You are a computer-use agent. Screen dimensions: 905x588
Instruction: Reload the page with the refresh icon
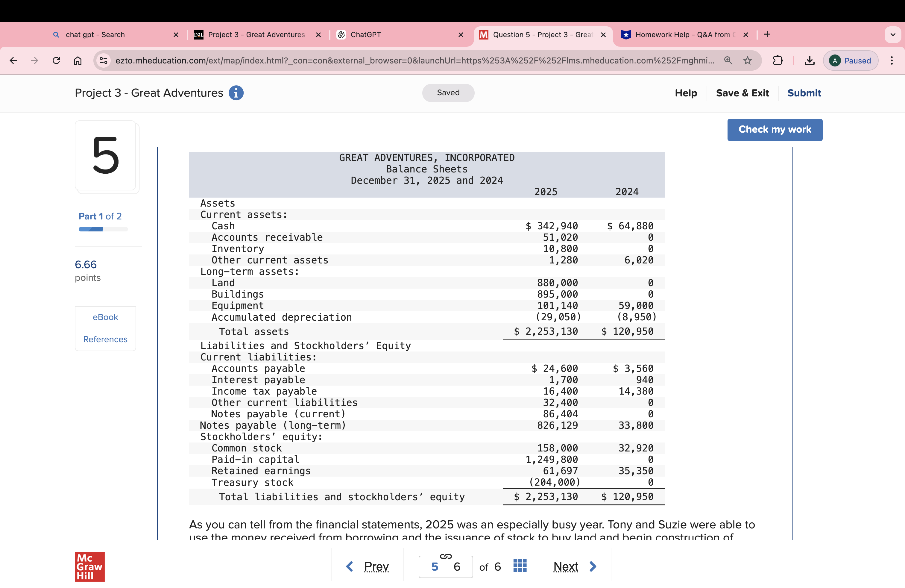click(x=56, y=60)
